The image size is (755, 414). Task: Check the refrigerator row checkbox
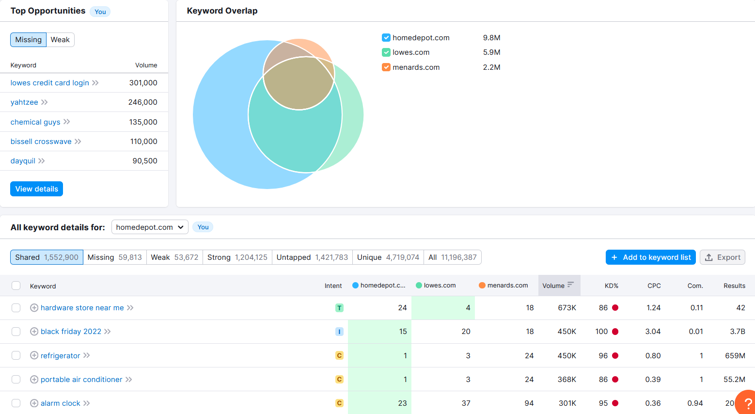click(16, 355)
